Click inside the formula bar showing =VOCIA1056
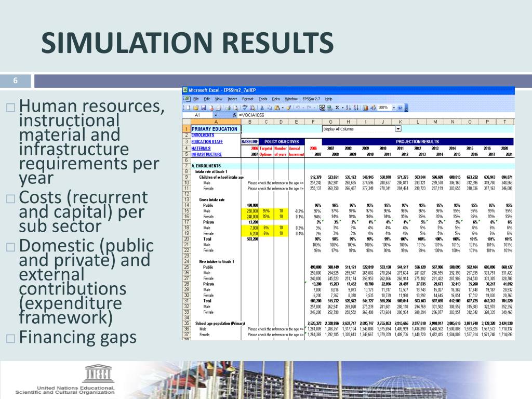Screen dimensions: 532x399 (377, 115)
